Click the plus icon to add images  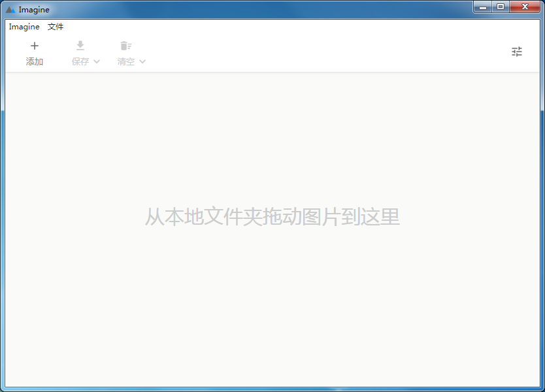(35, 46)
